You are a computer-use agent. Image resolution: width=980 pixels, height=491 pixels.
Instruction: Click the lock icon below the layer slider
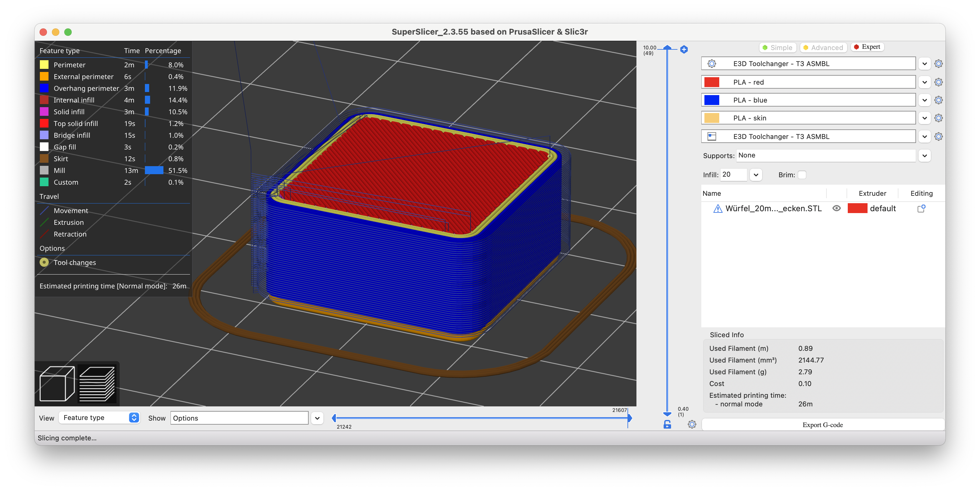pos(667,424)
